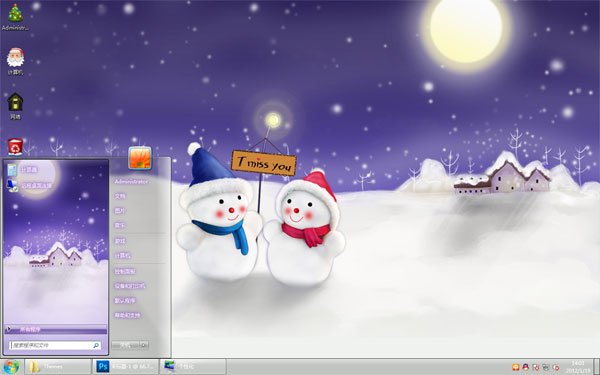This screenshot has width=600, height=375.
Task: Open Help and Support in Start menu
Action: point(127,315)
